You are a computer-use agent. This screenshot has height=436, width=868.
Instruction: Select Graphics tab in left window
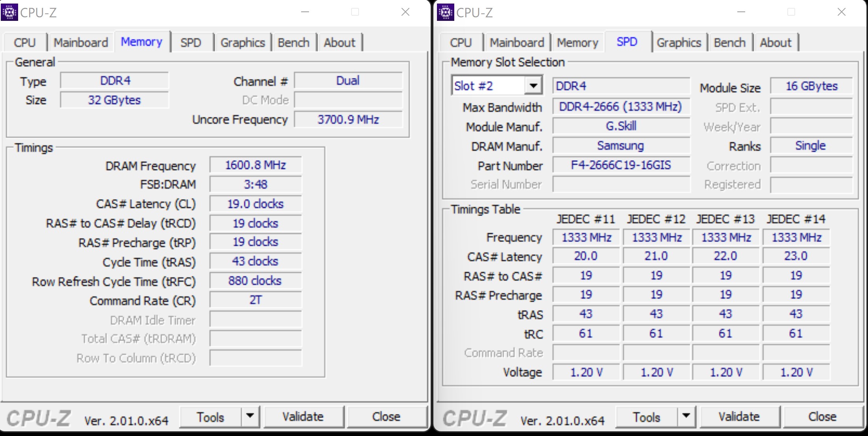click(x=242, y=42)
